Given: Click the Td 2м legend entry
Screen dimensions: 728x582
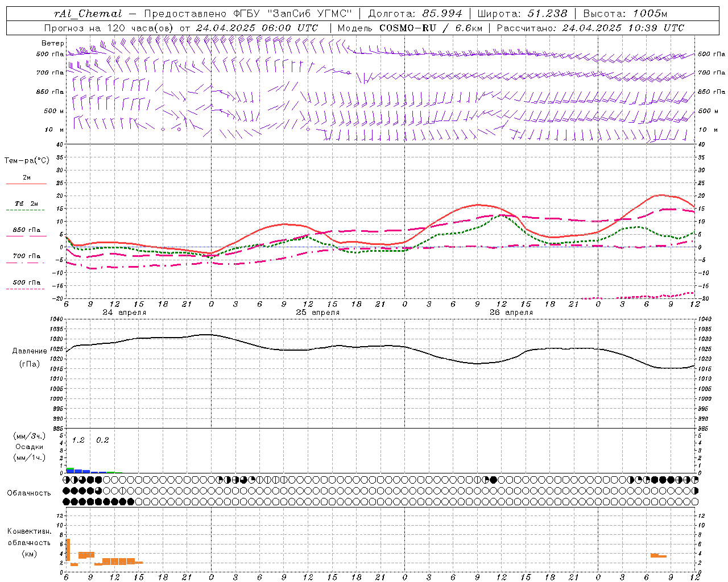Looking at the screenshot, I should tap(26, 203).
